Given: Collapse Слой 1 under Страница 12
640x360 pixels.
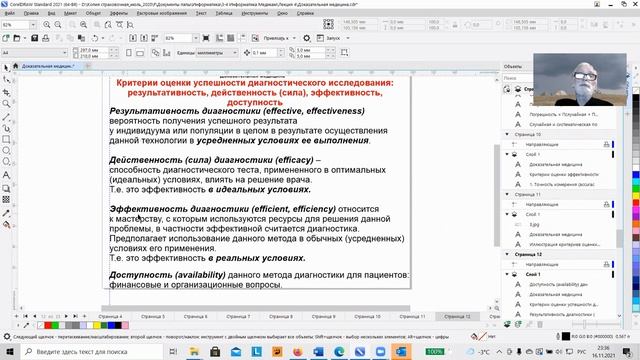Looking at the screenshot, I should point(507,274).
